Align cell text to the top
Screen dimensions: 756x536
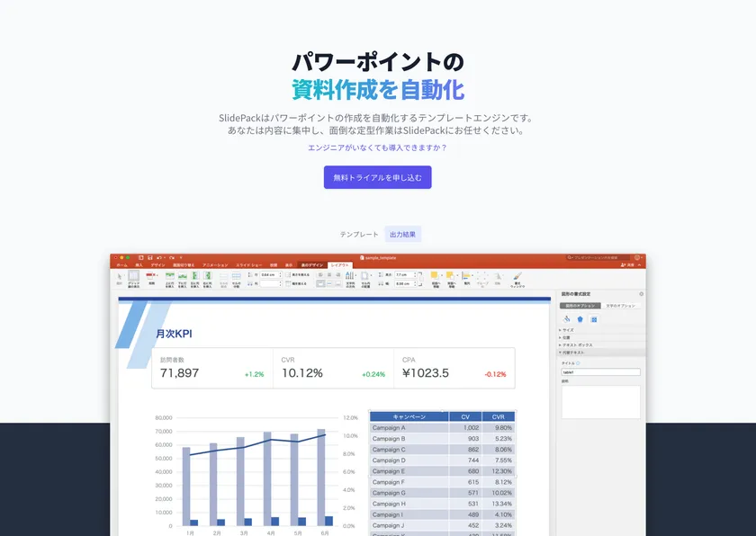click(320, 283)
